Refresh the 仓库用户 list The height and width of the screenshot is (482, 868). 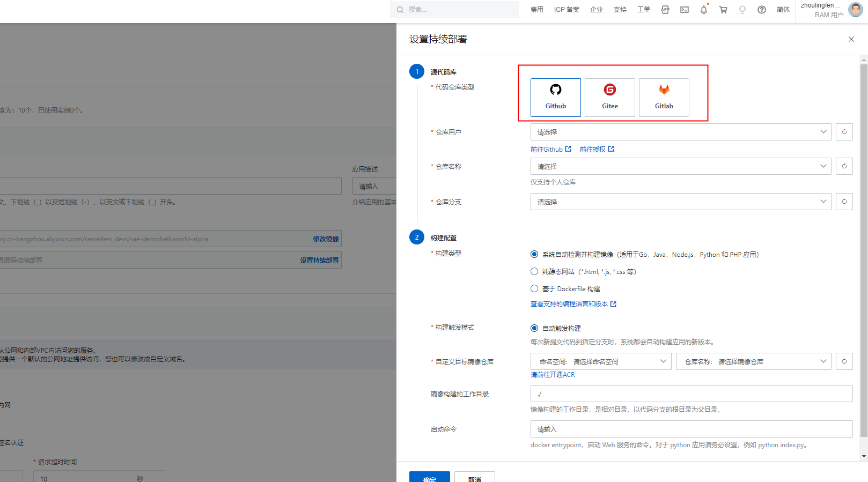click(x=844, y=132)
